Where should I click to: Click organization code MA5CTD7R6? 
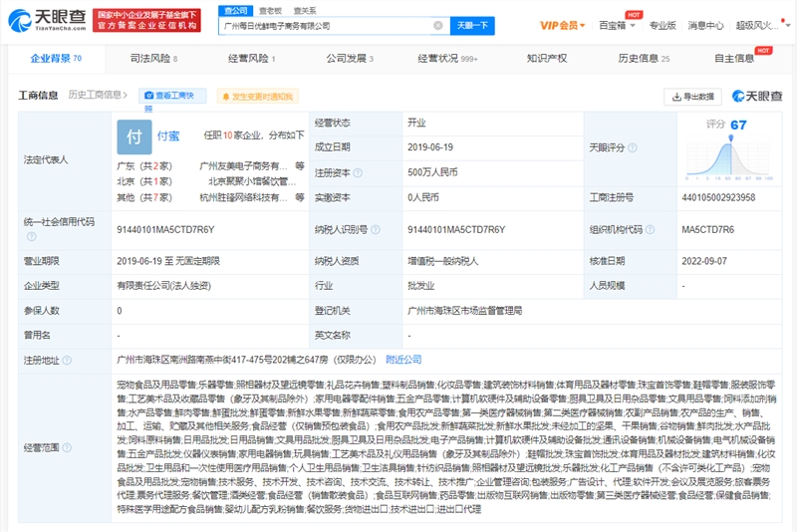tap(708, 230)
